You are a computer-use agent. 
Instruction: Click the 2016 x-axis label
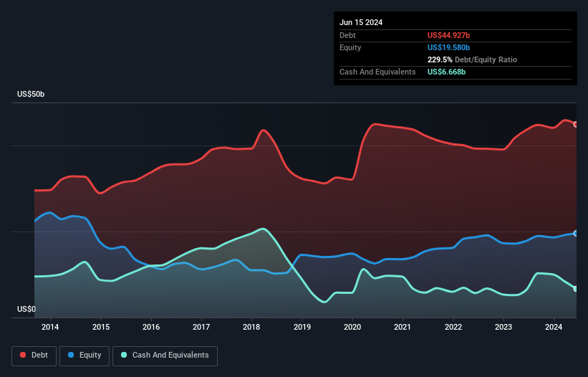point(151,327)
